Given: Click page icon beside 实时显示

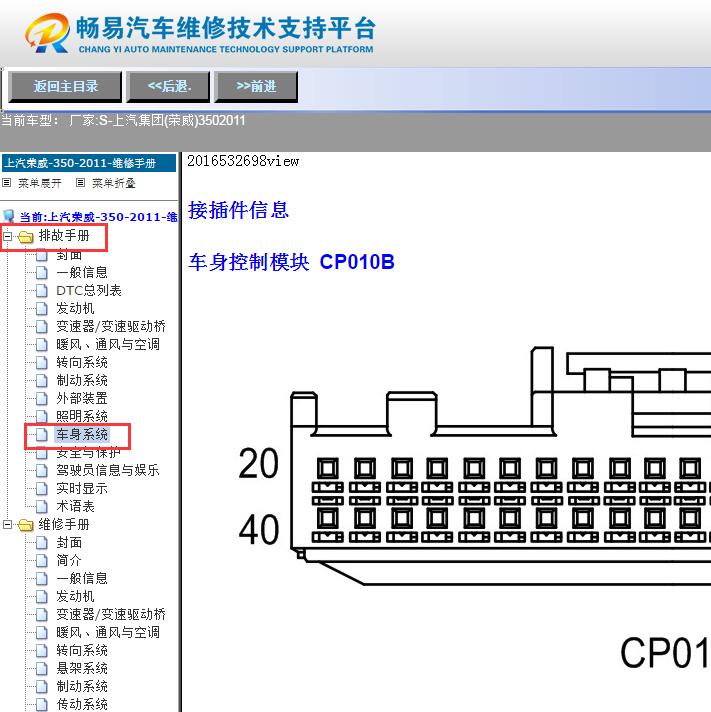Looking at the screenshot, I should 41,489.
